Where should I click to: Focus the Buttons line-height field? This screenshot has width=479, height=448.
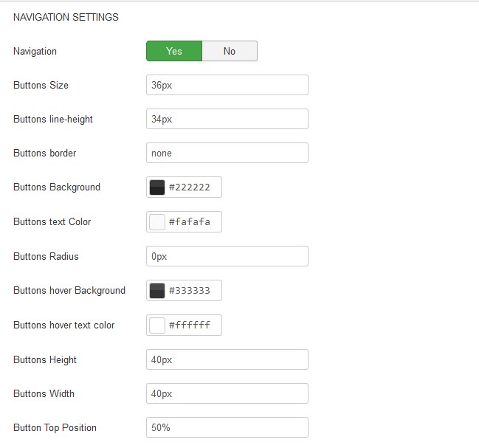(x=227, y=119)
